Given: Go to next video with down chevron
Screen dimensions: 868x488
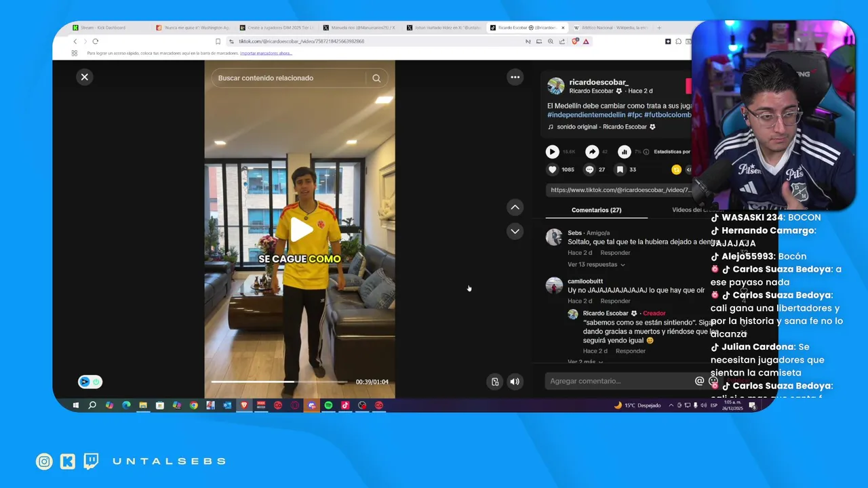Looking at the screenshot, I should click(x=515, y=232).
